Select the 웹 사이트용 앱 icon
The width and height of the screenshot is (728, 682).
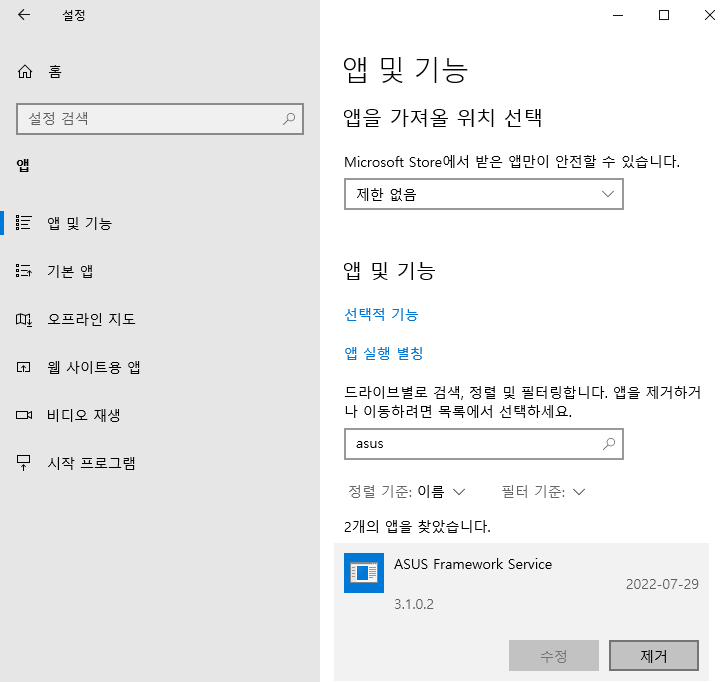(x=23, y=367)
